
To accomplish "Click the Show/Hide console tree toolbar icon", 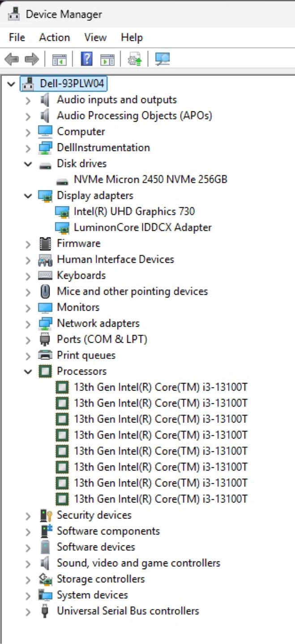I will [x=59, y=59].
